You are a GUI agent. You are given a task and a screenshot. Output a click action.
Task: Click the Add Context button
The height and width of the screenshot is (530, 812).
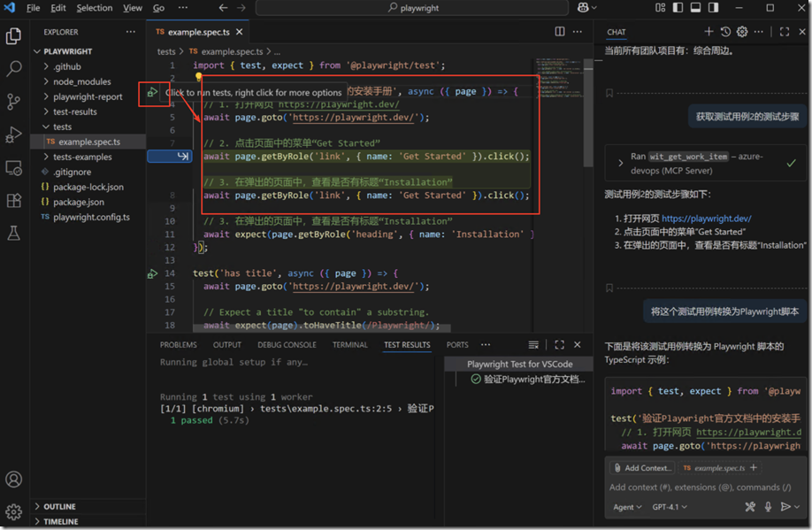coord(641,468)
